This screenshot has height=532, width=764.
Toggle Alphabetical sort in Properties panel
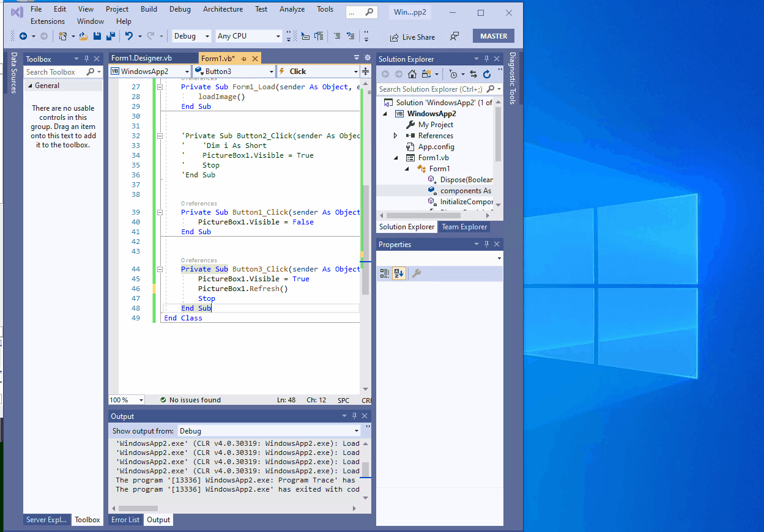click(398, 273)
